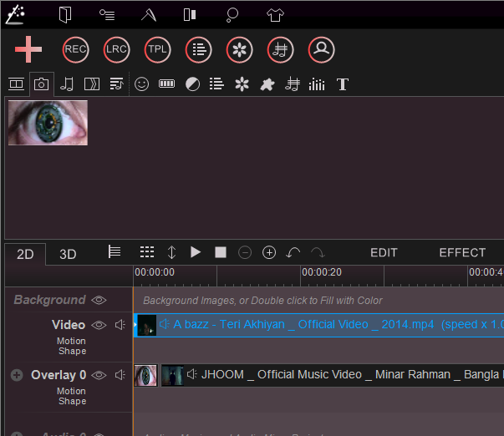This screenshot has height=436, width=504.
Task: Stop the timeline playback
Action: coord(221,252)
